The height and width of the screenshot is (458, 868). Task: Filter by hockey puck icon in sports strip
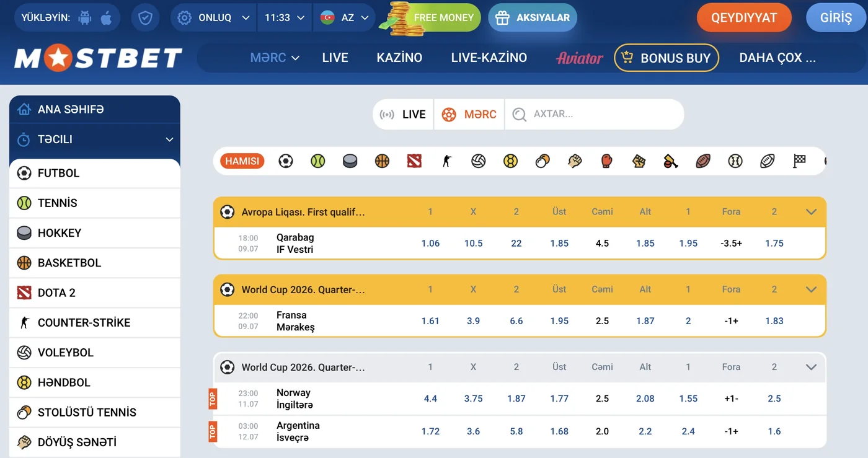click(x=350, y=161)
